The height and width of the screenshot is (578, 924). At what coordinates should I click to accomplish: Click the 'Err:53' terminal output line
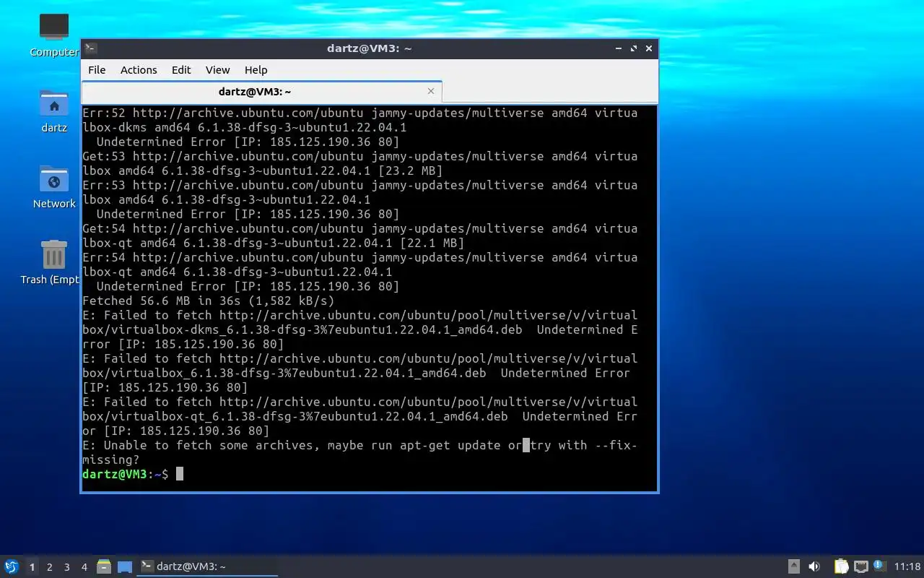pos(360,192)
